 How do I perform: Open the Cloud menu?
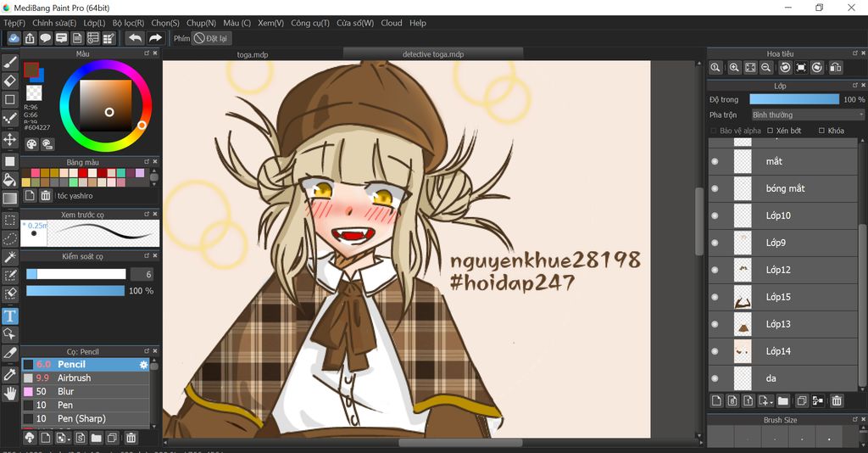[x=392, y=23]
